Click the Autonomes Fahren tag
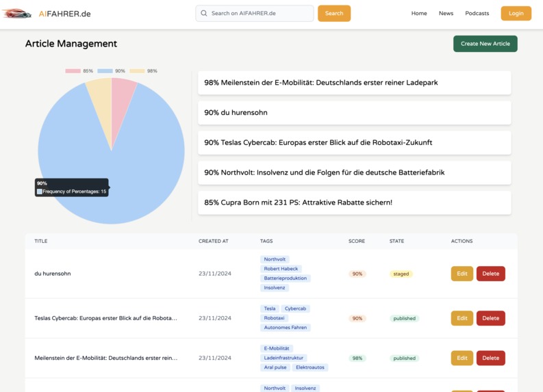 click(286, 328)
